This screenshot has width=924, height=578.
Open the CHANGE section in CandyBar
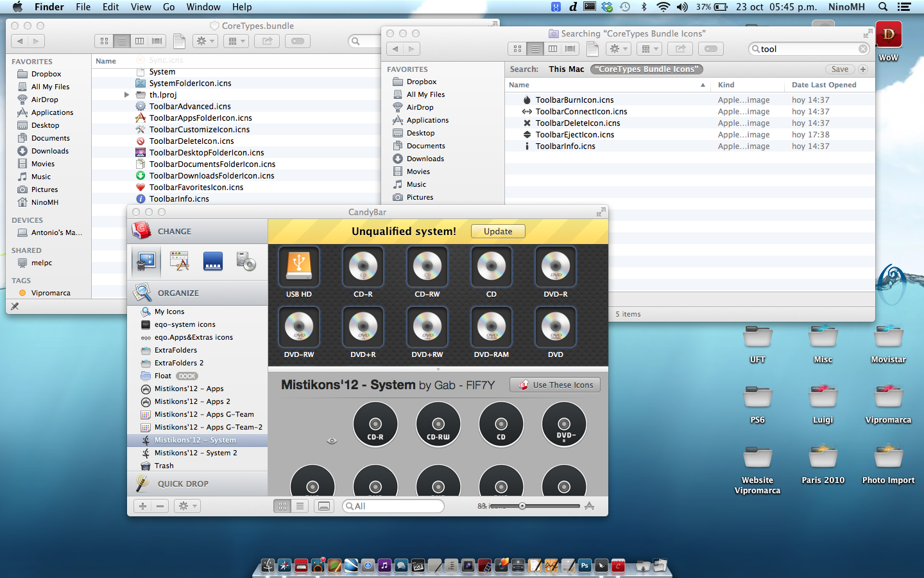198,231
